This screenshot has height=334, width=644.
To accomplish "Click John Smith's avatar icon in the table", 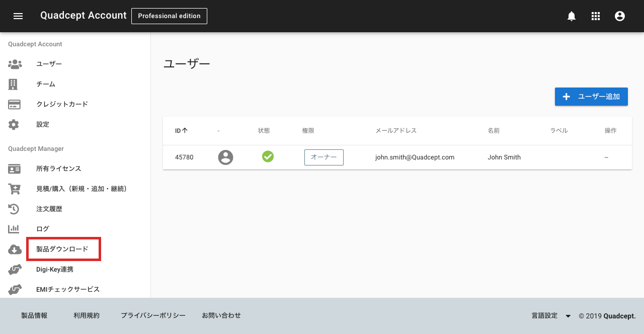I will 225,157.
